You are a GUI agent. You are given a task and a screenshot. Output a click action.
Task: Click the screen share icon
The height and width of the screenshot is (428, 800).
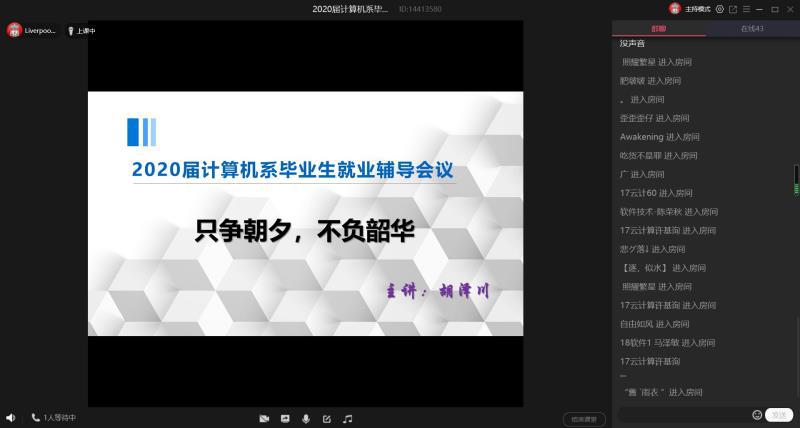[x=285, y=418]
